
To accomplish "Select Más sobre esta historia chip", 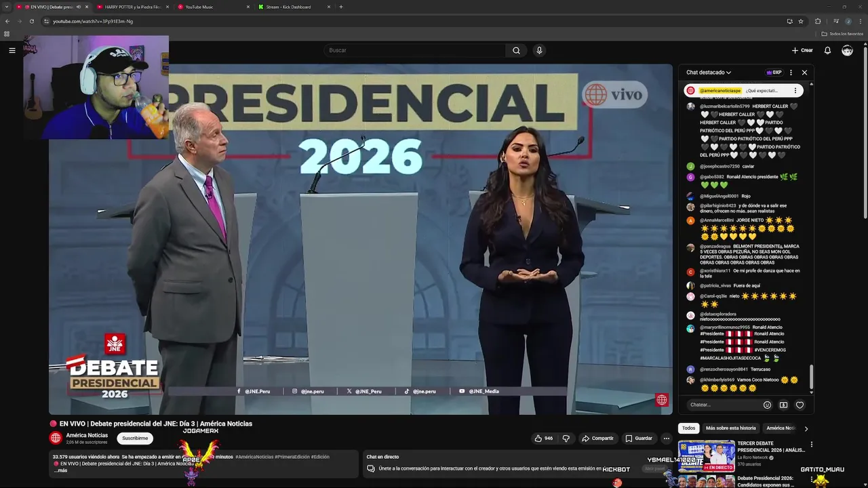I will tap(730, 428).
